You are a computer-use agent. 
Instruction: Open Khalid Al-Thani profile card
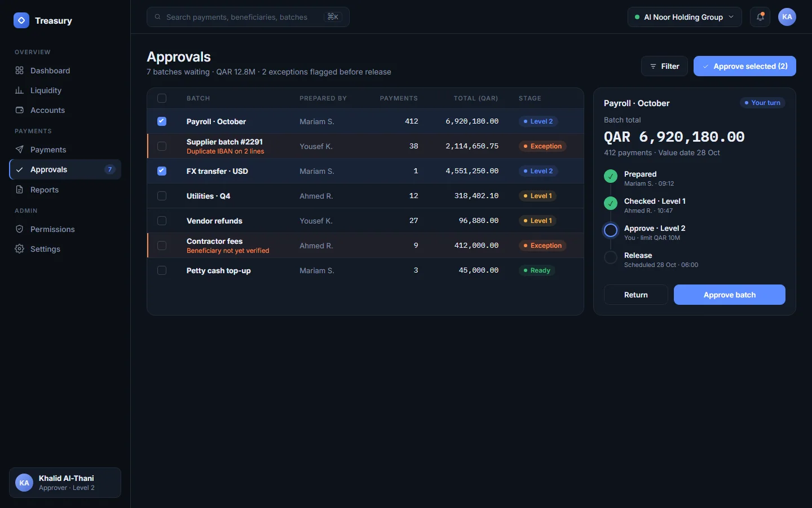pos(65,483)
